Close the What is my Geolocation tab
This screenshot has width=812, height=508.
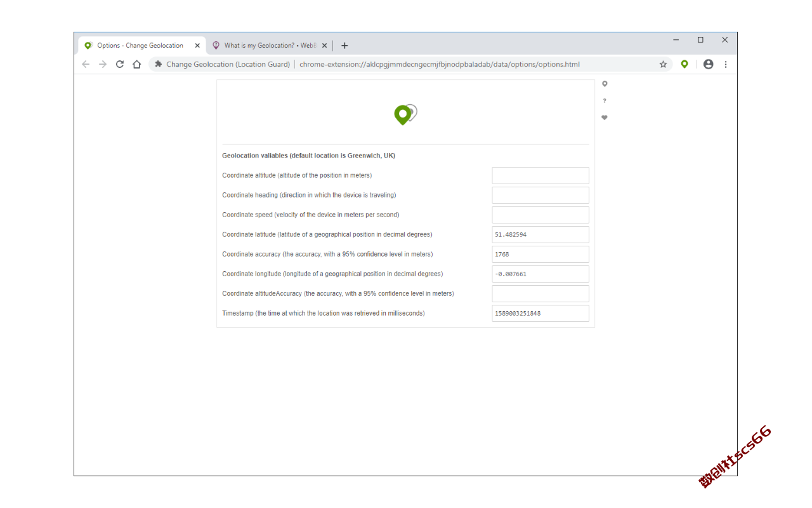pos(325,46)
